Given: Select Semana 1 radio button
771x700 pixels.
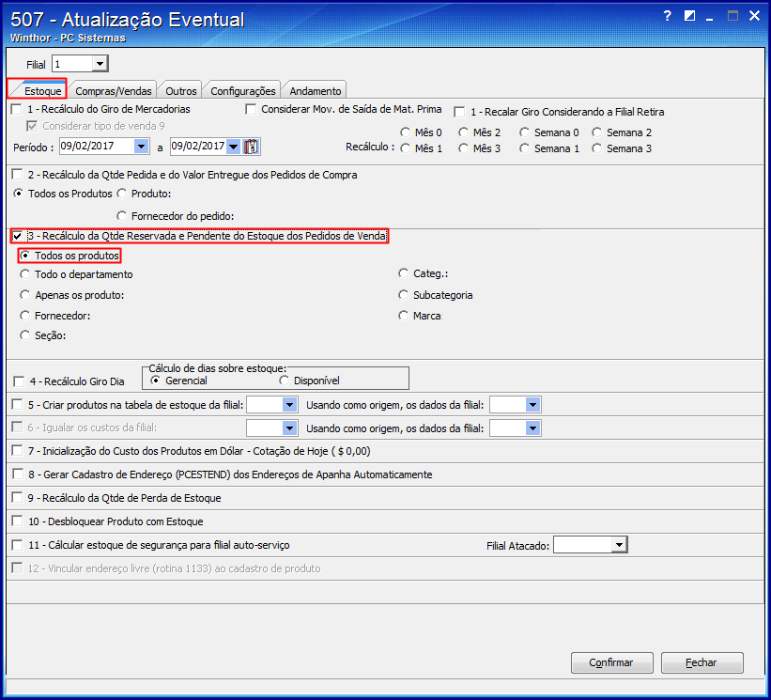Looking at the screenshot, I should (525, 148).
